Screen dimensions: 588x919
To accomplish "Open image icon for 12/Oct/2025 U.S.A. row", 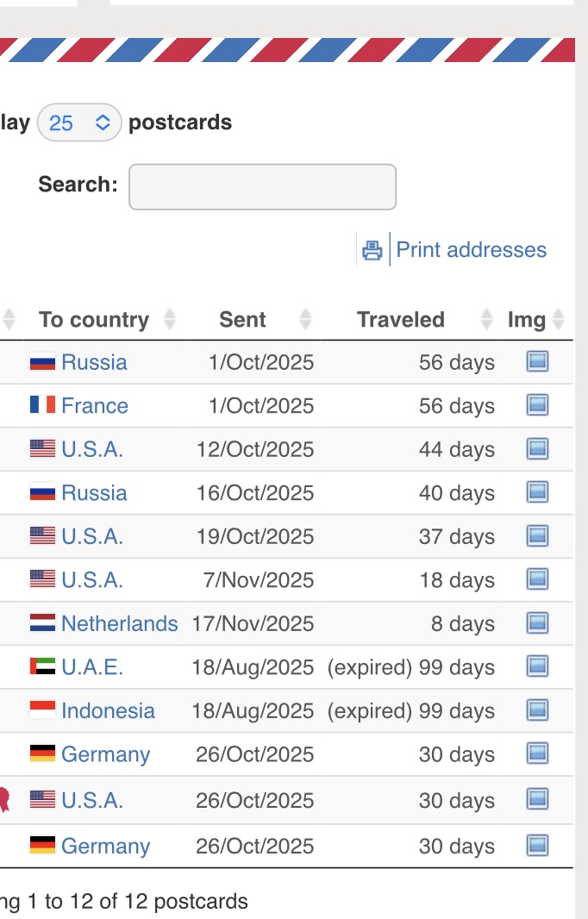I will click(537, 449).
